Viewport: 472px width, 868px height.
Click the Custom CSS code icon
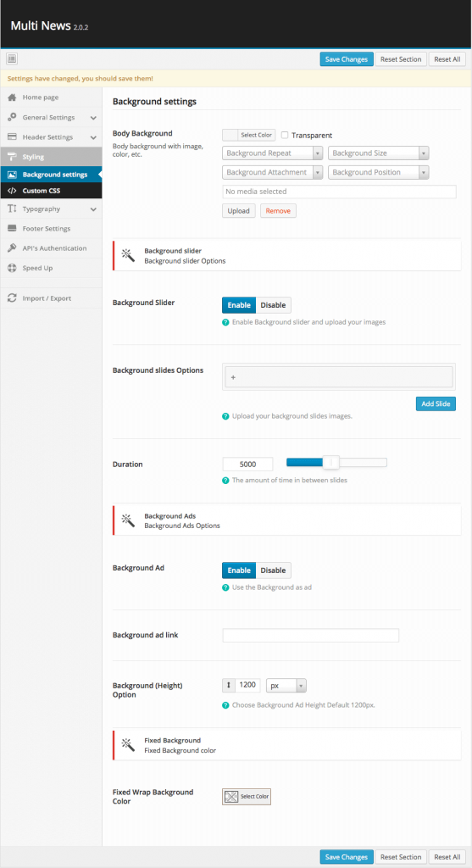click(12, 191)
